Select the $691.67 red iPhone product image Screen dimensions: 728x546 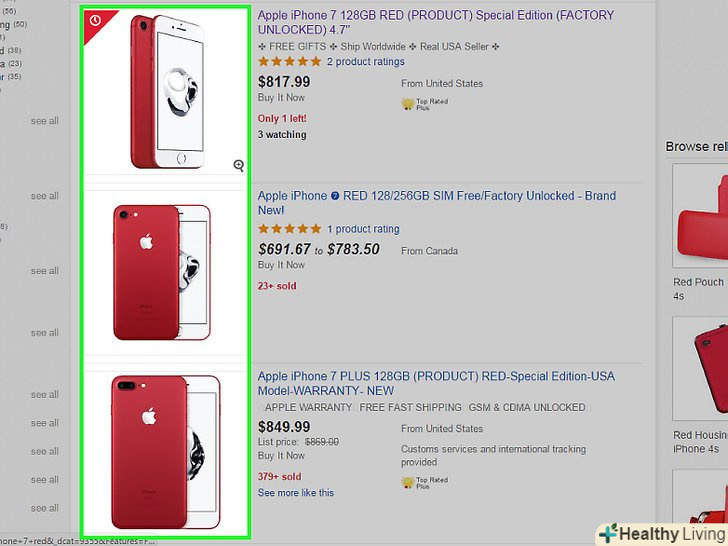pyautogui.click(x=167, y=272)
